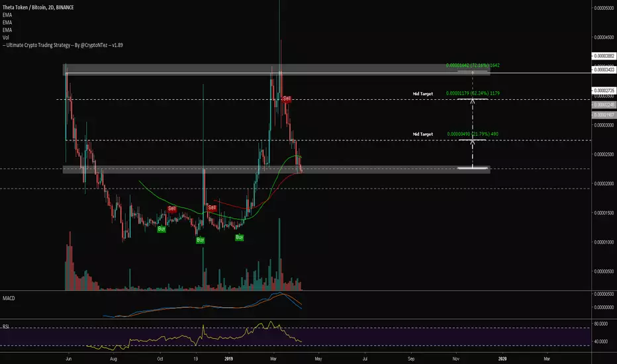
Task: Click the 80.0000 RSI scale value
Action: click(601, 324)
